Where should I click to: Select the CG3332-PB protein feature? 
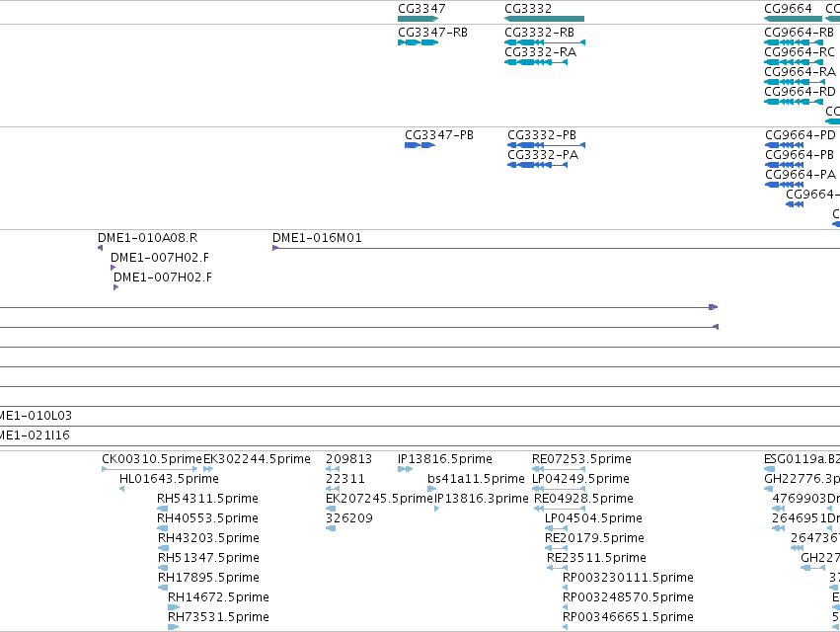pos(547,145)
